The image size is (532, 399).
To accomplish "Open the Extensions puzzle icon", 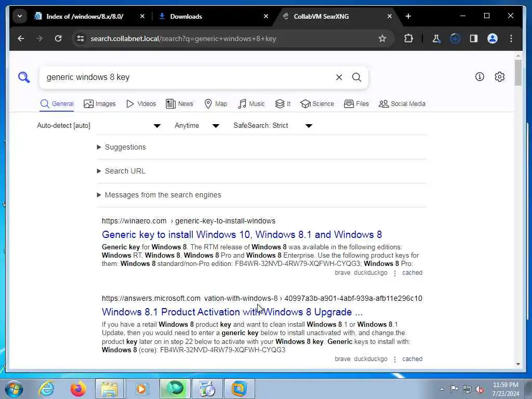I will click(409, 38).
